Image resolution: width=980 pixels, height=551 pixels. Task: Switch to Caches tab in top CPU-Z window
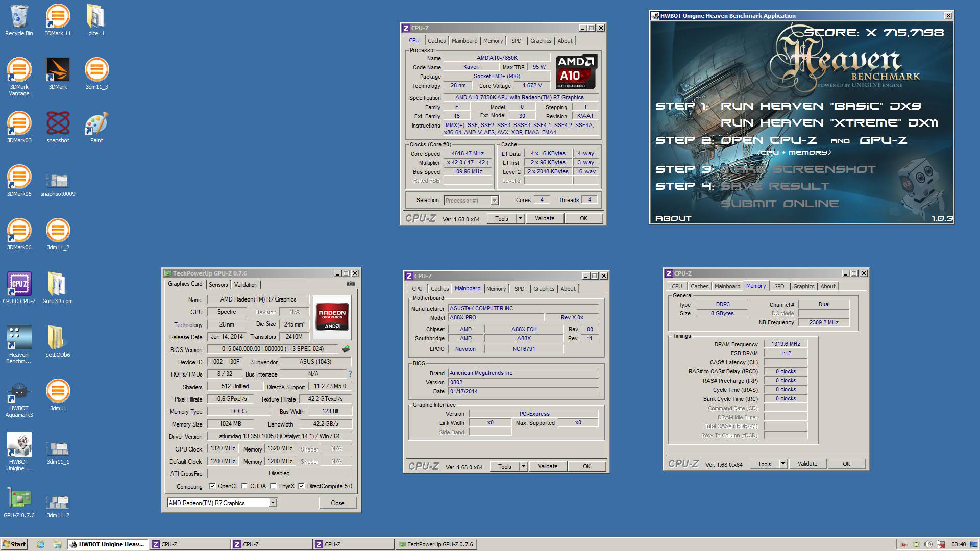436,41
